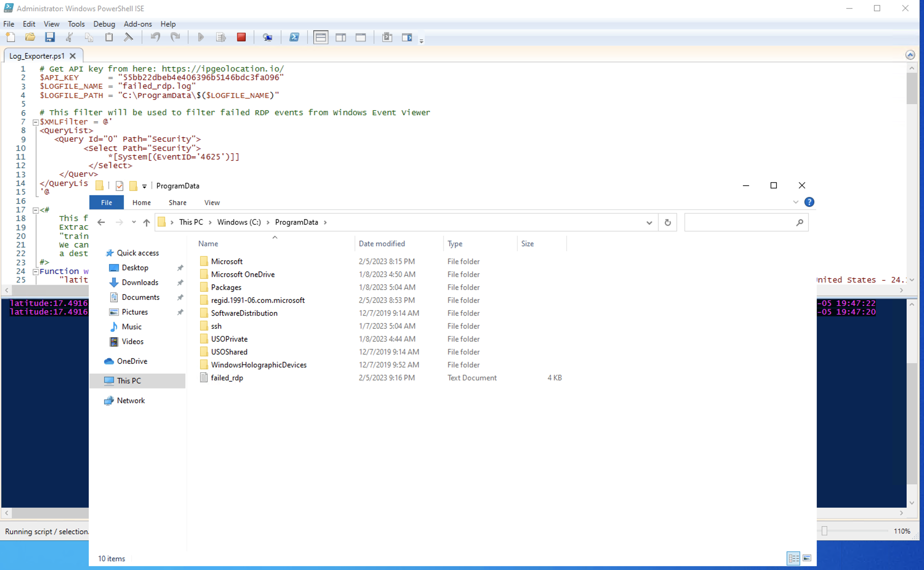The height and width of the screenshot is (570, 924).
Task: Switch to details view button in Explorer
Action: tap(793, 558)
